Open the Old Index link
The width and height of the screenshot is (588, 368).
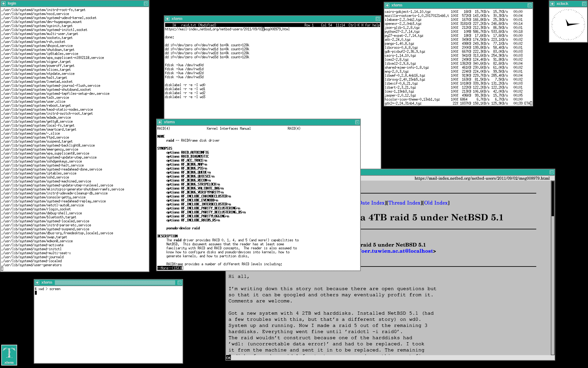click(x=436, y=203)
